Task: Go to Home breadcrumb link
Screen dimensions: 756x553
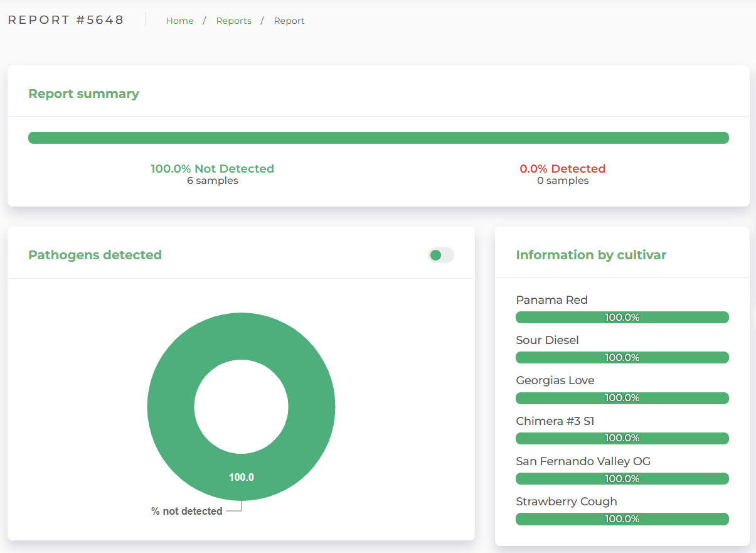Action: click(x=179, y=21)
